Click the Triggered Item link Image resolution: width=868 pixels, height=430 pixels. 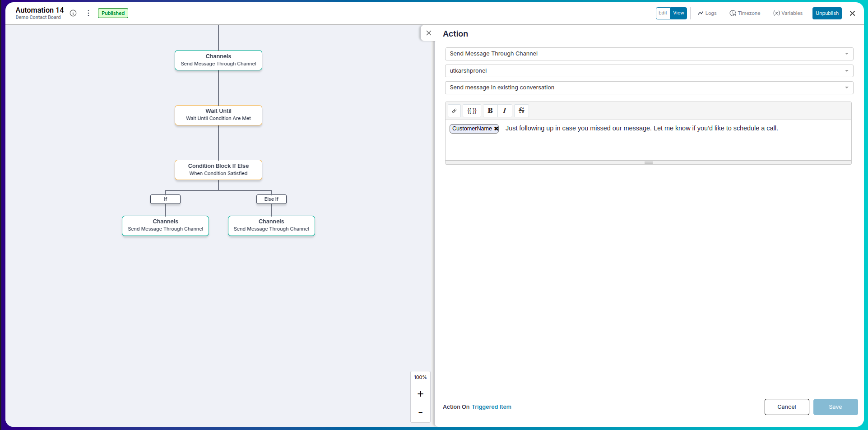[x=492, y=407]
